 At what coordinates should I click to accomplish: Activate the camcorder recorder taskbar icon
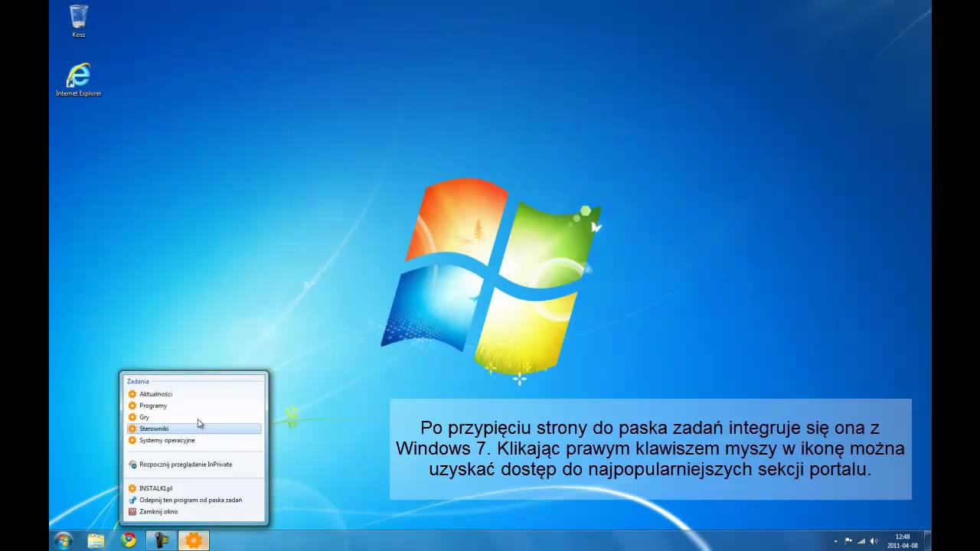[x=162, y=540]
